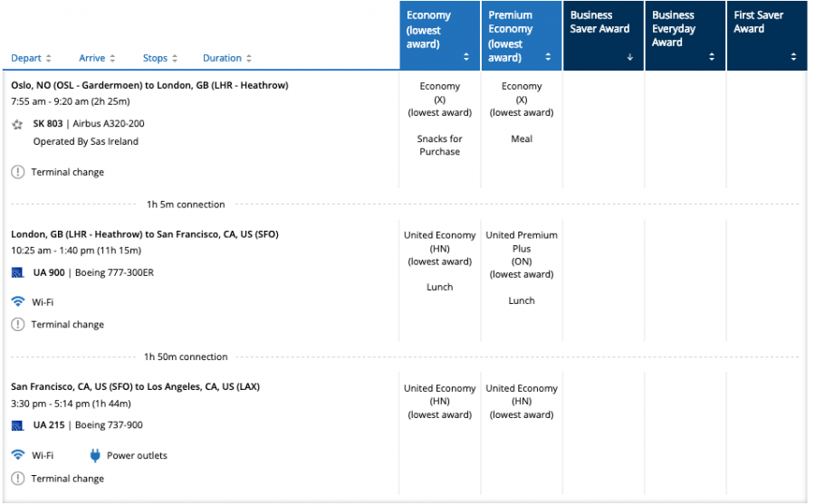Sort flights by Depart time
The image size is (815, 504).
(31, 58)
